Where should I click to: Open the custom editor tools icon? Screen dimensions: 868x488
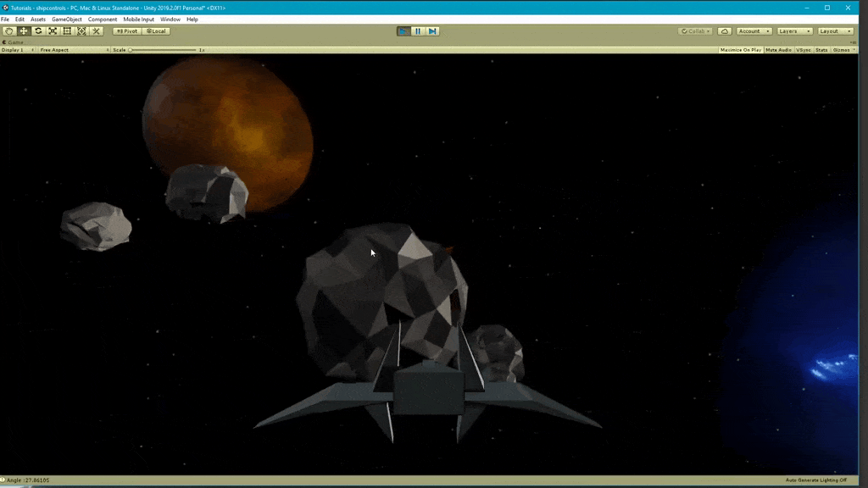(97, 31)
